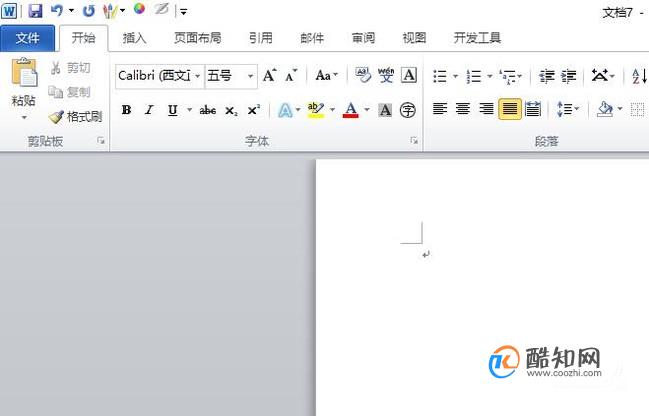Apply yellow text highlight color
The image size is (649, 416).
click(x=316, y=110)
